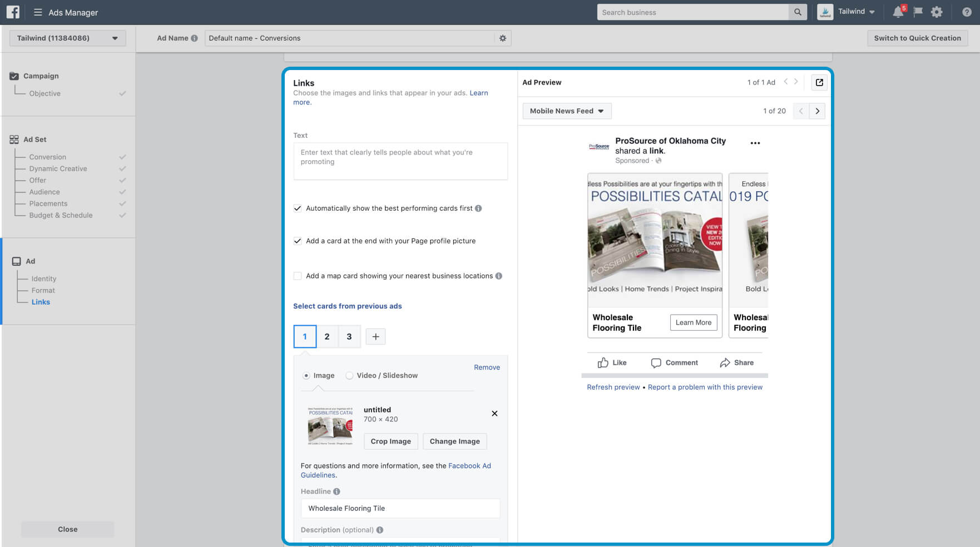Click the search magnifier icon

tap(798, 12)
